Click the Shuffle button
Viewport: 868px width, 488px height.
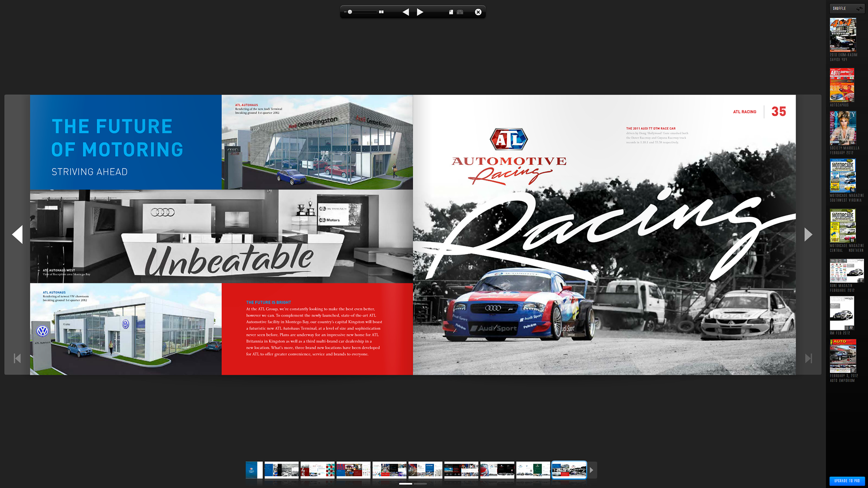[x=847, y=9]
